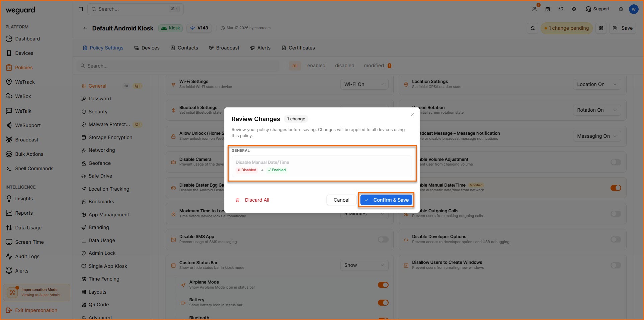Close the Review Changes dialog
Screen dimensions: 644x320
click(412, 115)
